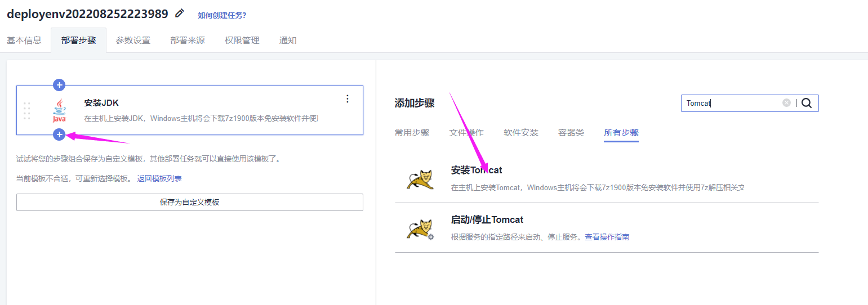Viewport: 868px width, 305px height.
Task: Click the 添加步骤 heading
Action: tap(415, 103)
